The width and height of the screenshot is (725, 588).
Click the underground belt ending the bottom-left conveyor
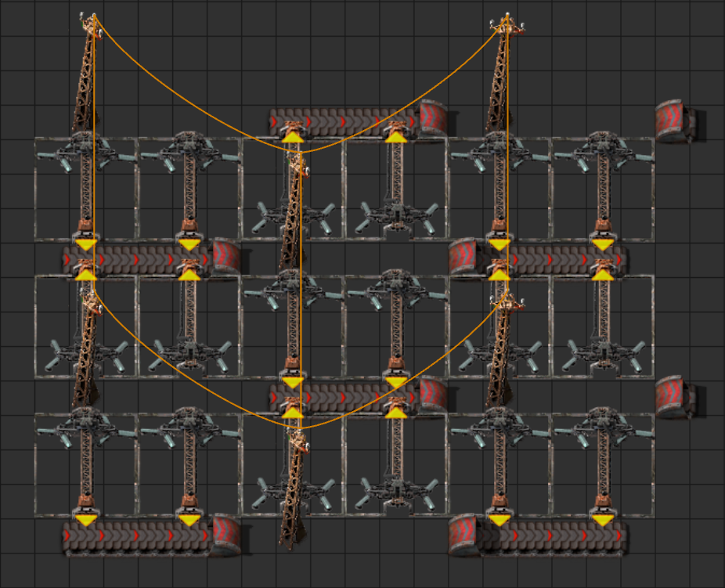pos(226,535)
